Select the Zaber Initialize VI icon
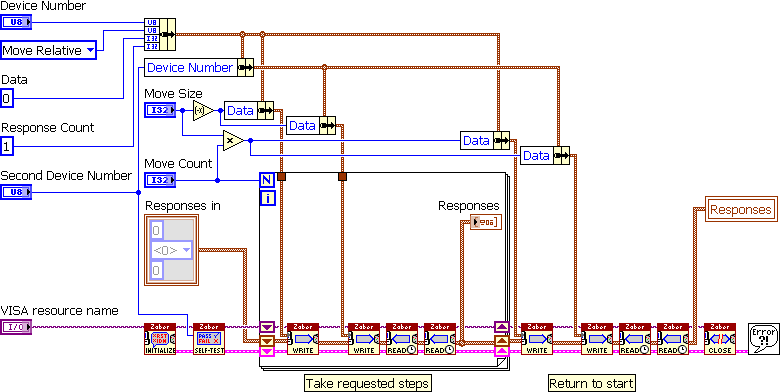The width and height of the screenshot is (780, 392). tap(160, 339)
